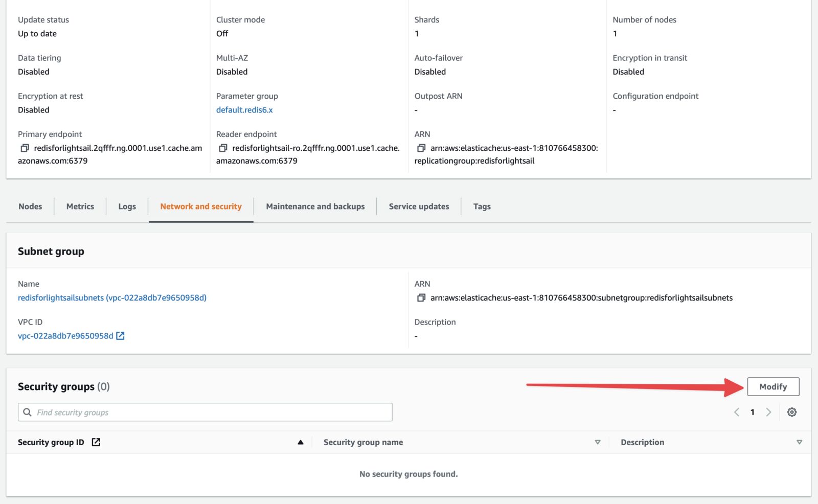Screen dimensions: 818x504
Task: Click the Encryption in transit label
Action: [650, 58]
